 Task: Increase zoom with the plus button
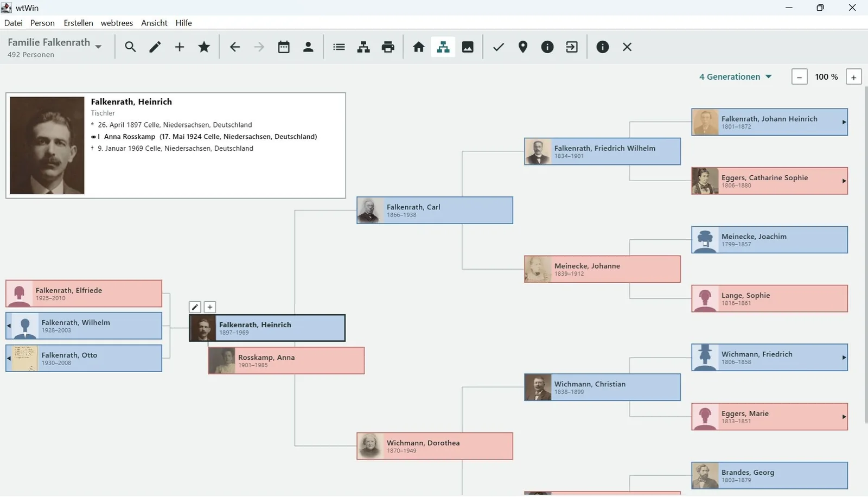pos(853,77)
